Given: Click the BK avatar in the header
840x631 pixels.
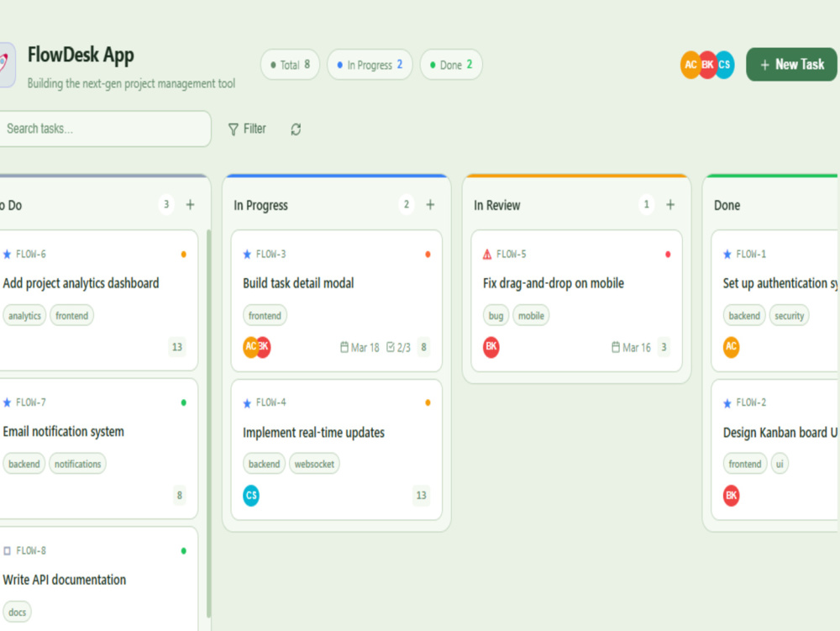Looking at the screenshot, I should coord(707,65).
